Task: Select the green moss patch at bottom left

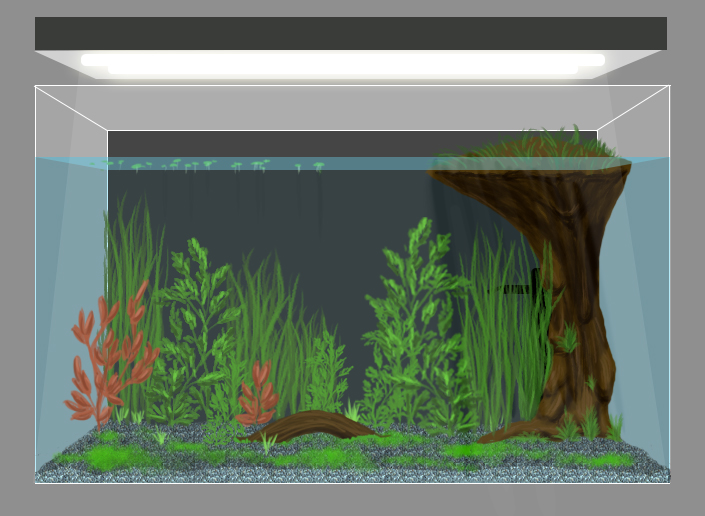Action: click(x=110, y=457)
